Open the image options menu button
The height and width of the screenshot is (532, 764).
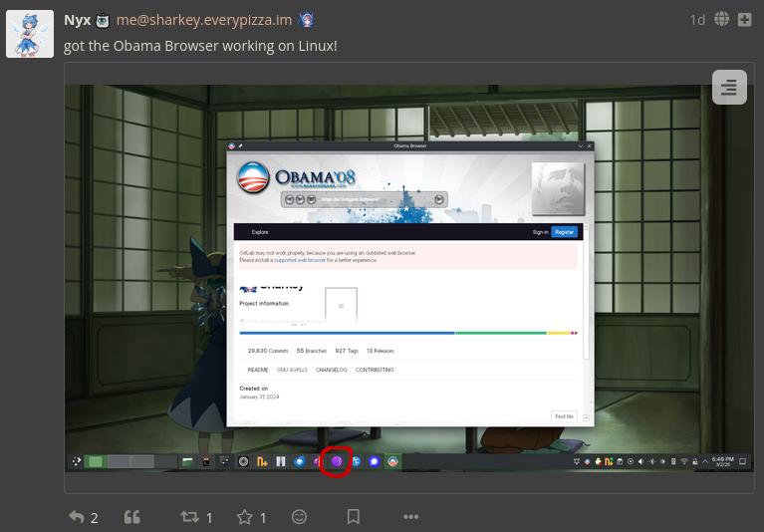[x=729, y=88]
